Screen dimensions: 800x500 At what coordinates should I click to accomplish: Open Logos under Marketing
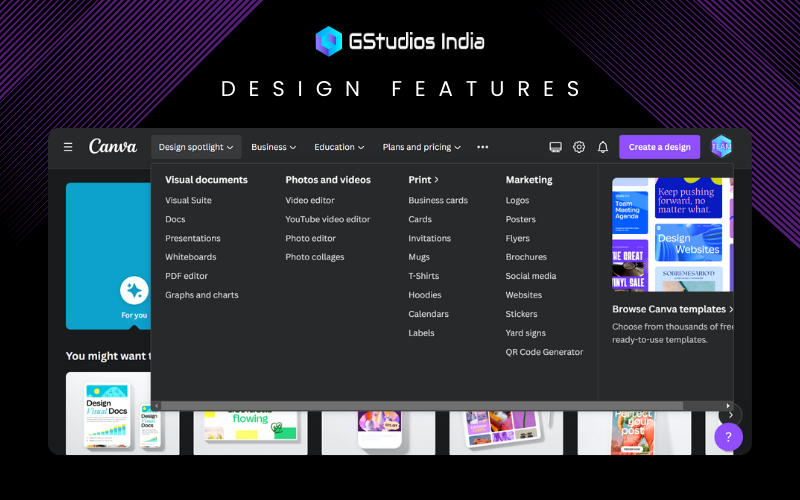click(x=517, y=200)
